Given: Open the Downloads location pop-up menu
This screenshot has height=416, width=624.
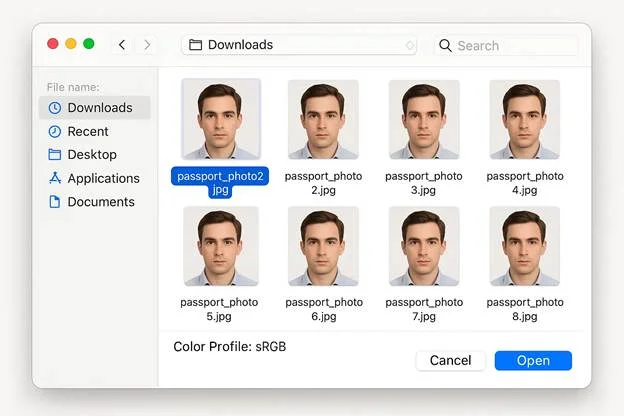Looking at the screenshot, I should (x=300, y=45).
